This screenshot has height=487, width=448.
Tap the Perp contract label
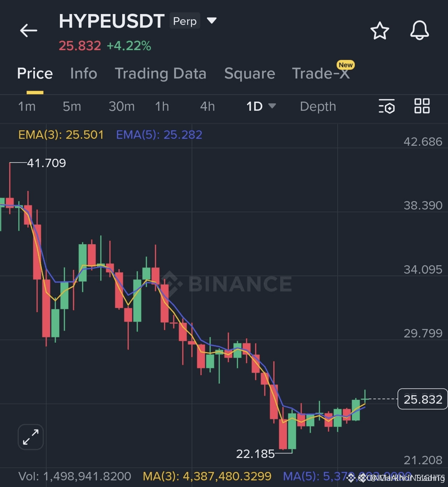point(185,21)
